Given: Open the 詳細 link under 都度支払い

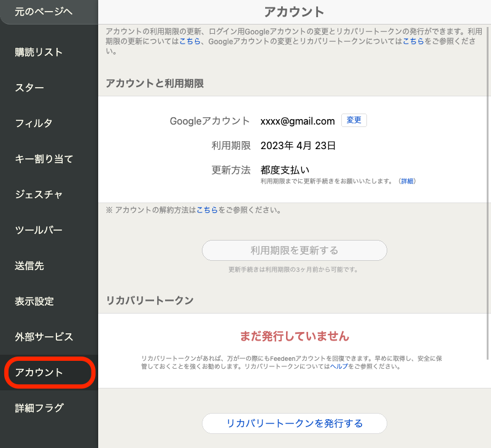Looking at the screenshot, I should 407,181.
